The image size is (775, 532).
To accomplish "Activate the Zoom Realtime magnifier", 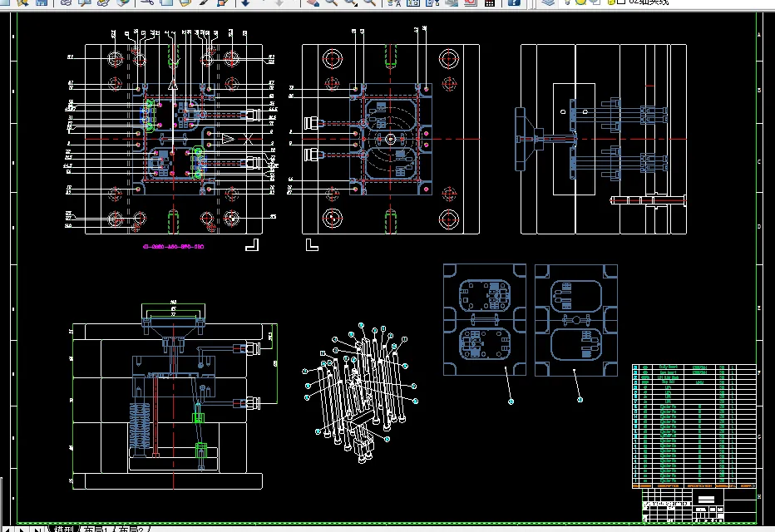I will (331, 2).
